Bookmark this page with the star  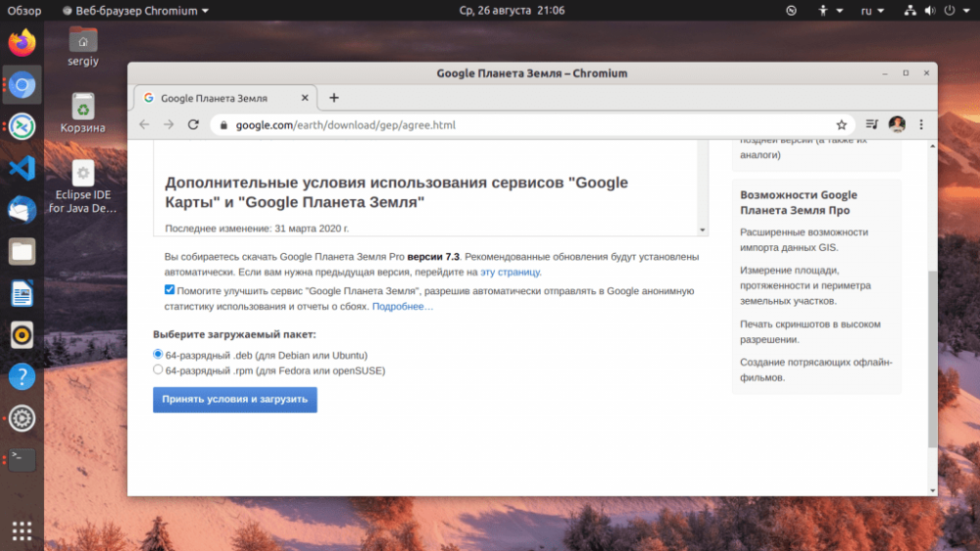[x=842, y=125]
